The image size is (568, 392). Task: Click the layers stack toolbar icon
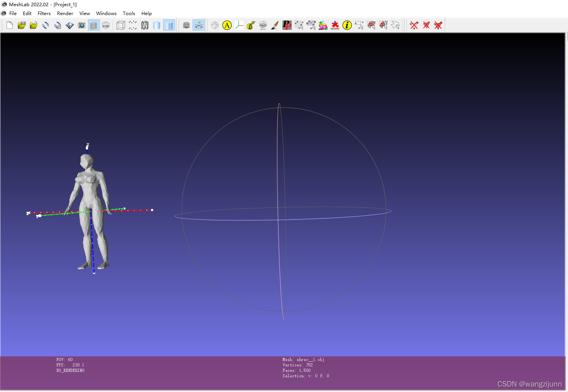click(186, 25)
